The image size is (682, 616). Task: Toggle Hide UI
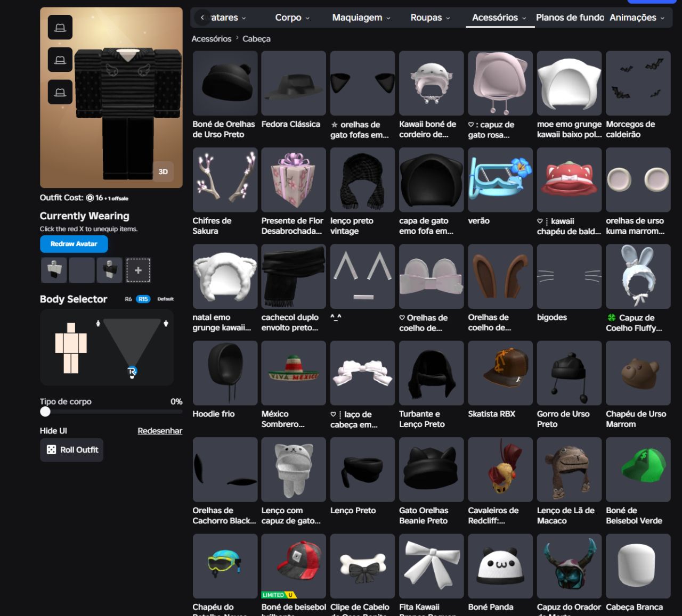[x=53, y=431]
